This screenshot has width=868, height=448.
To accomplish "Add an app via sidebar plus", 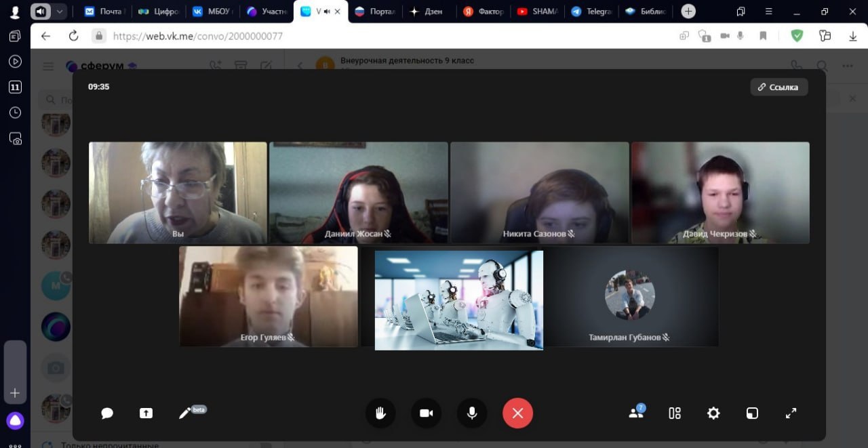I will point(15,393).
